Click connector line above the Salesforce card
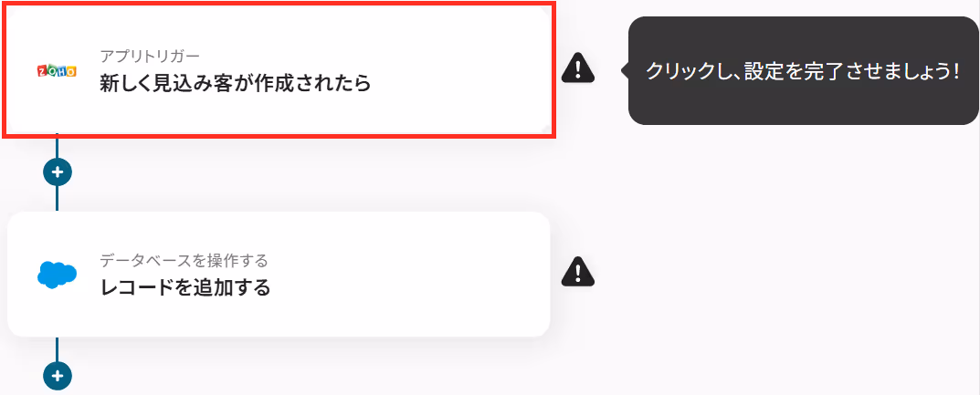The height and width of the screenshot is (395, 980). pyautogui.click(x=58, y=199)
